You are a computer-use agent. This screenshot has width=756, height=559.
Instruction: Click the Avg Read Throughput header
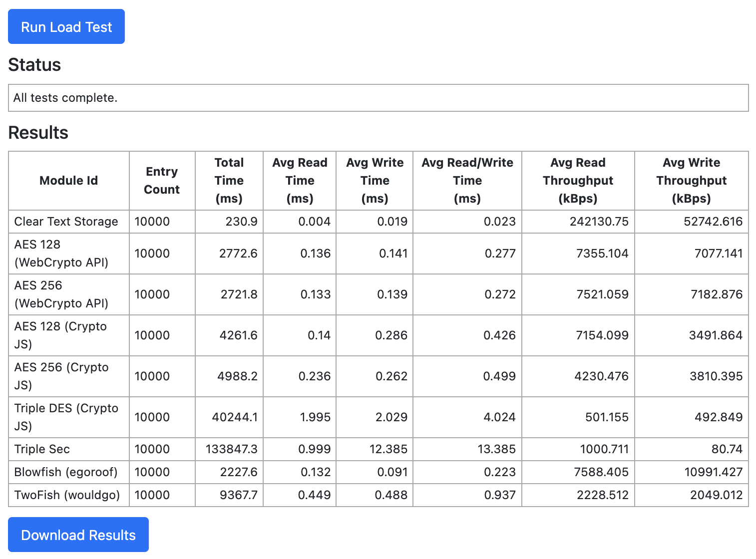pyautogui.click(x=578, y=181)
